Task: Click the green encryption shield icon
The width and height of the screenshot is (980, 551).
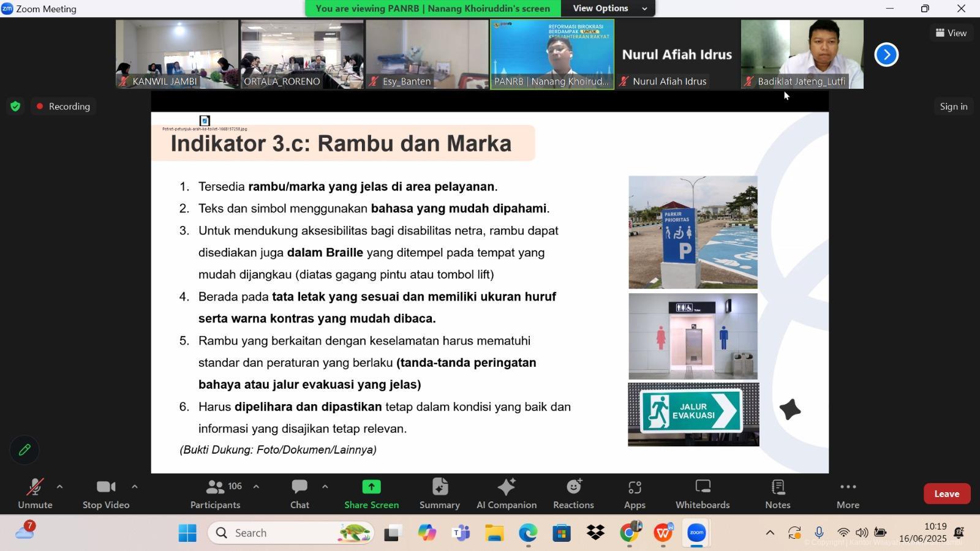Action: click(x=15, y=107)
